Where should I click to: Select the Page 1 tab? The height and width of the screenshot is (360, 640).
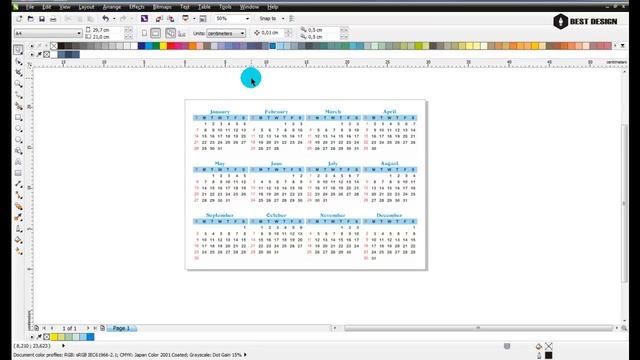[121, 328]
